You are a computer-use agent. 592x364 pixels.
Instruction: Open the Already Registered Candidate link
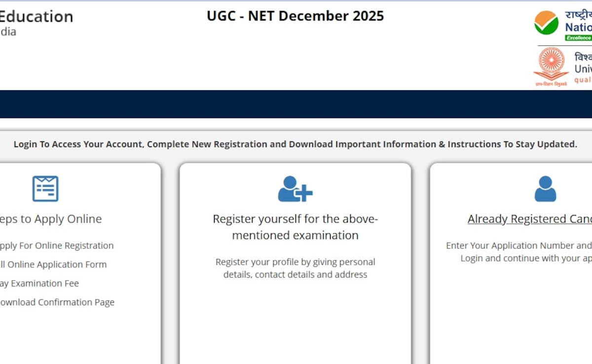[x=529, y=219]
